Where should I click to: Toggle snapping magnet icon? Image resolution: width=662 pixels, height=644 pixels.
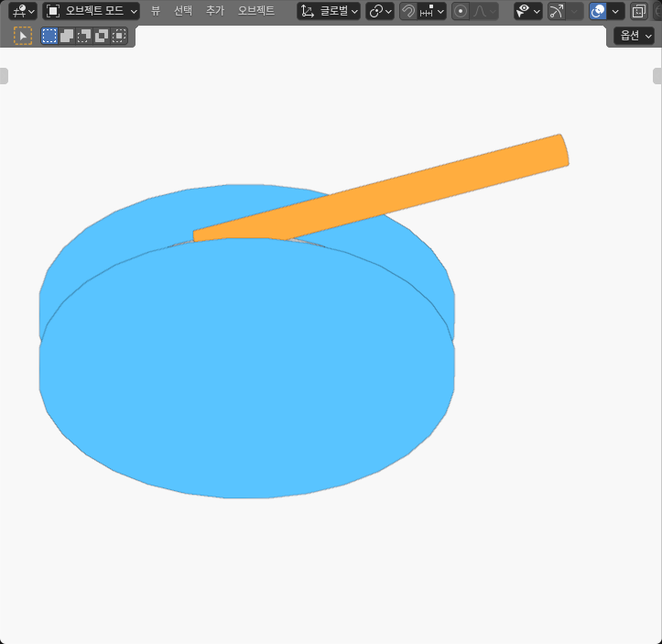click(407, 11)
